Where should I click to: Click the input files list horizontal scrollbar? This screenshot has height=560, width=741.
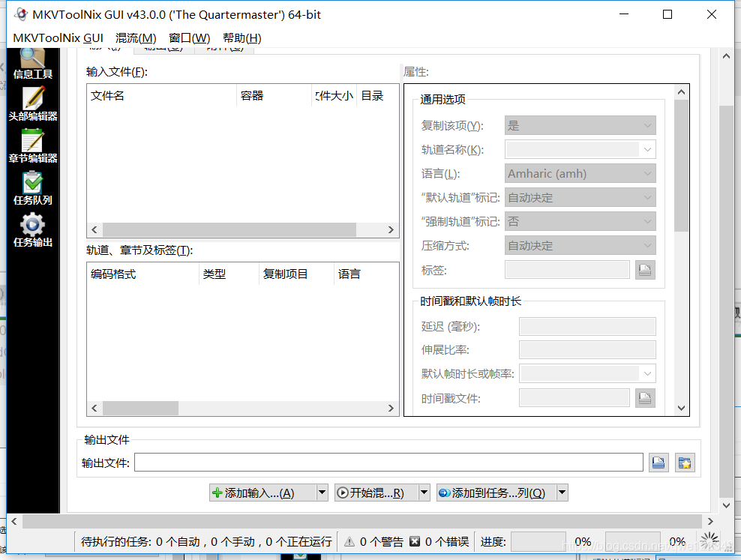click(229, 230)
